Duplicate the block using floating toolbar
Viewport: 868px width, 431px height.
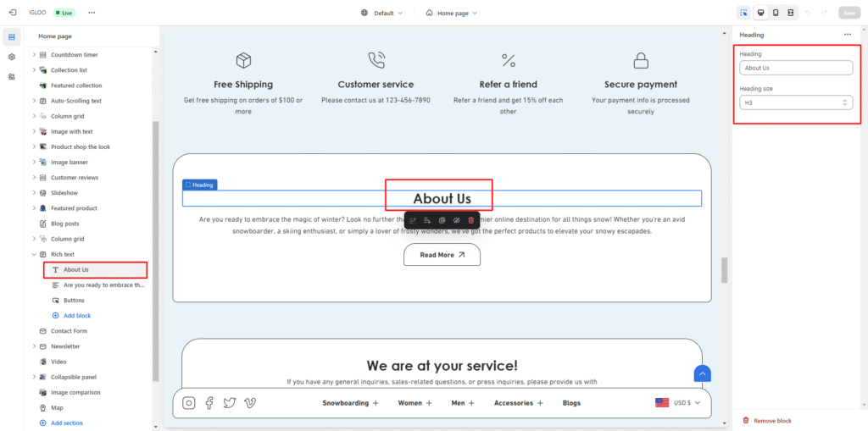pyautogui.click(x=442, y=220)
